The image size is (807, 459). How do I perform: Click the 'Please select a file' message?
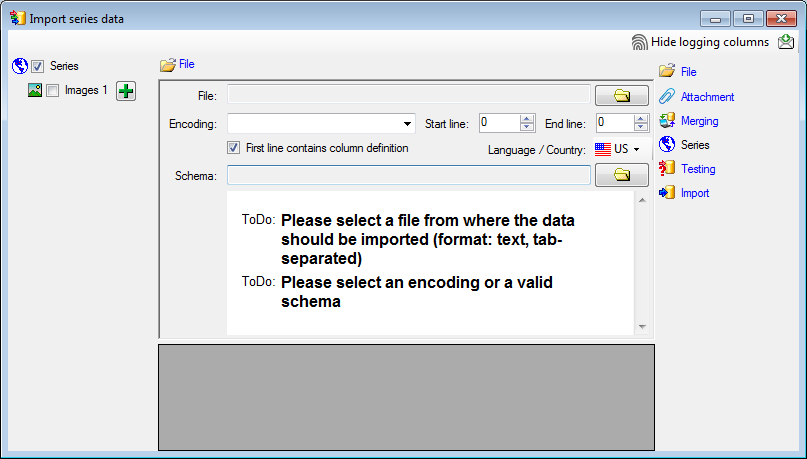click(x=427, y=239)
